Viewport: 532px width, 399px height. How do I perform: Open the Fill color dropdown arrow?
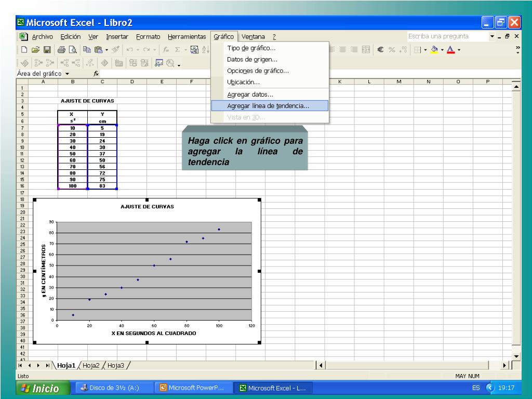pyautogui.click(x=442, y=50)
